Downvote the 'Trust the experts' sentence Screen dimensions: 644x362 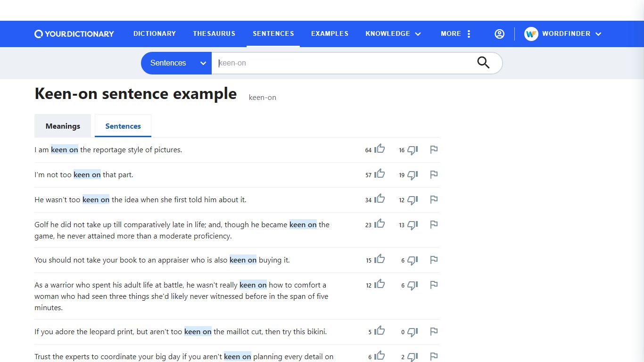pyautogui.click(x=413, y=357)
